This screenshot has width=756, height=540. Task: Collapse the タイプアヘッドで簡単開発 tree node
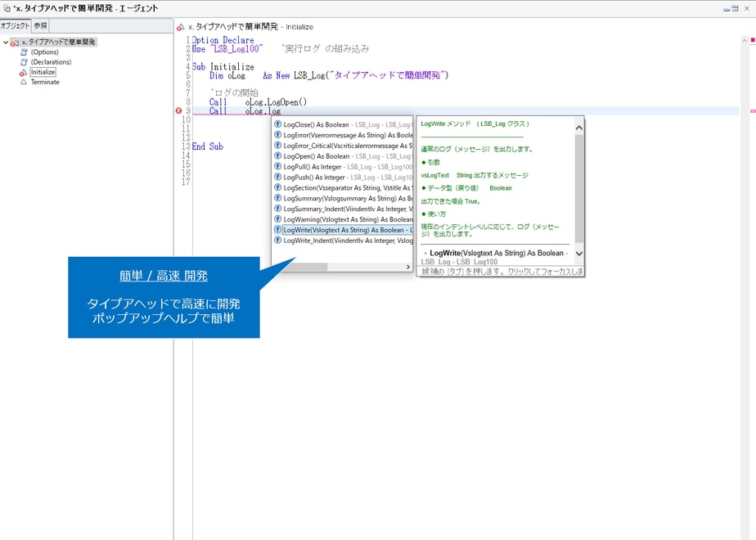pos(5,43)
